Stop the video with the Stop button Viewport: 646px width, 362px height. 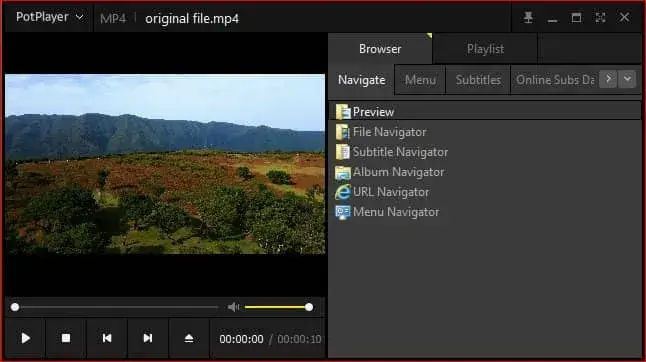(x=66, y=338)
